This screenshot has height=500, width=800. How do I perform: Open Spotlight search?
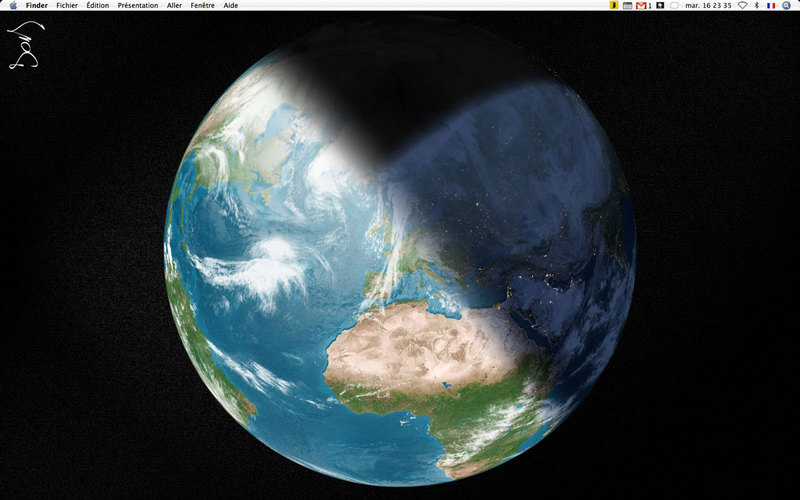tap(786, 5)
